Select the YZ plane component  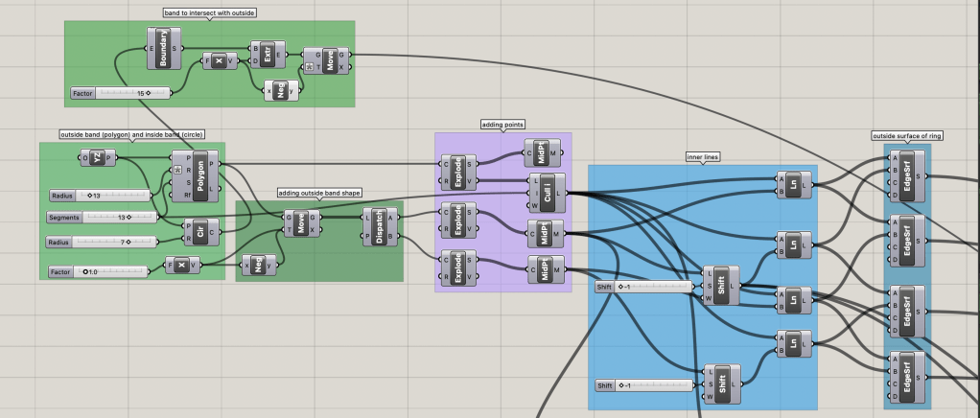(x=97, y=158)
